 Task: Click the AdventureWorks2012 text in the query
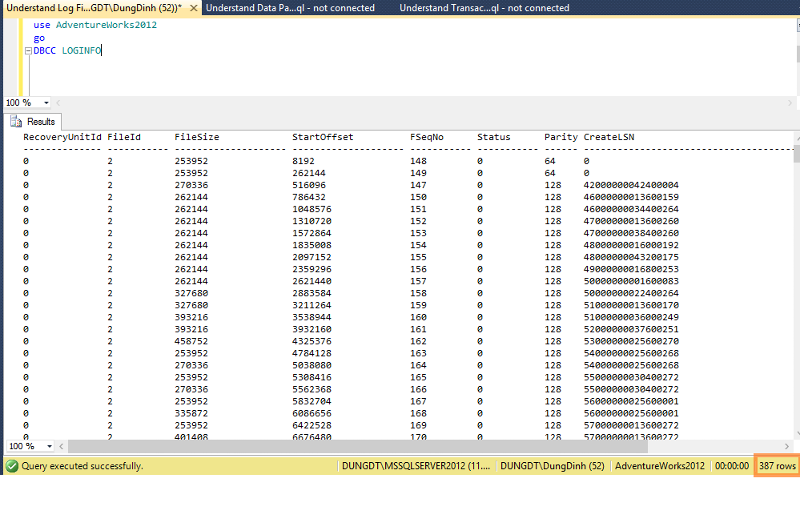click(x=106, y=25)
